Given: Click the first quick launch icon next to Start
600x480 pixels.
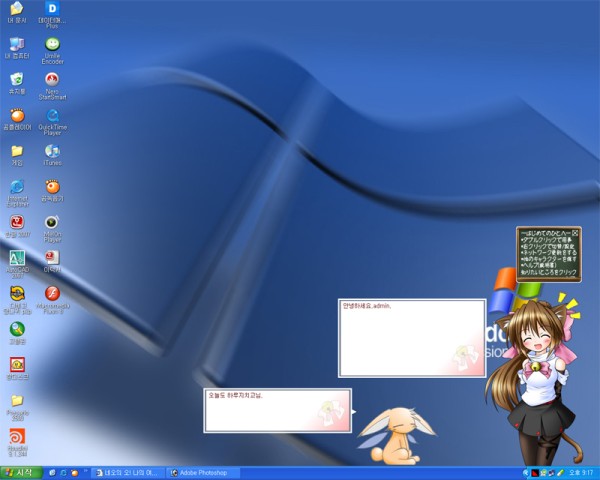Looking at the screenshot, I should 53,473.
